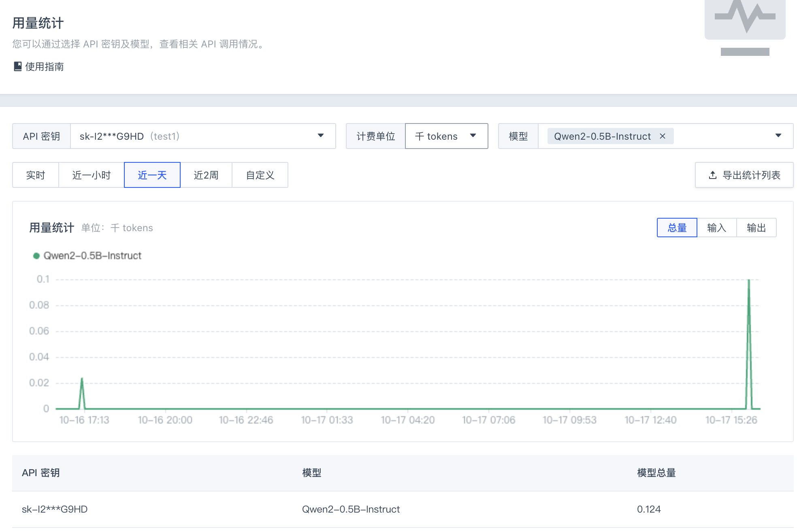
Task: Click the sk-I2***G9HD table cell
Action: pyautogui.click(x=55, y=509)
